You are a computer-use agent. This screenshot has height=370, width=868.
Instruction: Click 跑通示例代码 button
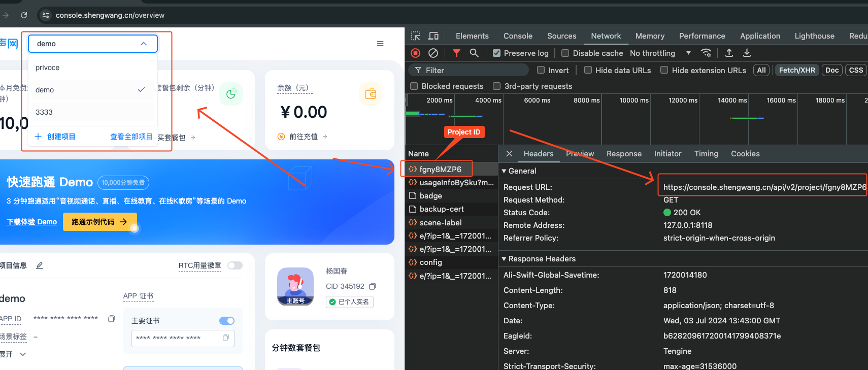(100, 222)
